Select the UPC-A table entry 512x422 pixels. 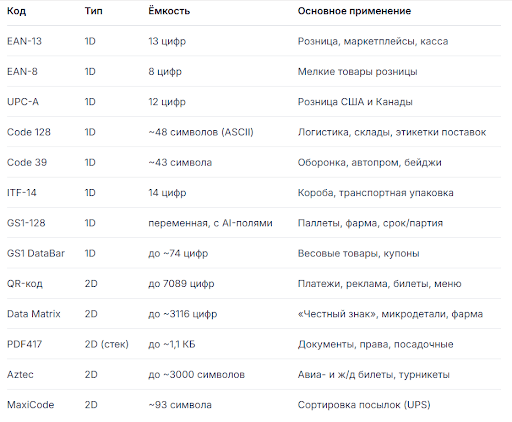tap(23, 102)
